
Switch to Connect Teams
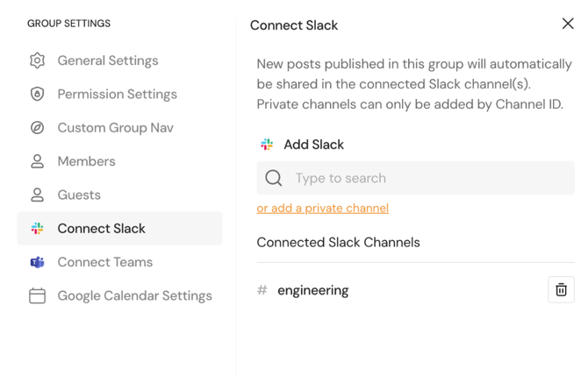[104, 262]
